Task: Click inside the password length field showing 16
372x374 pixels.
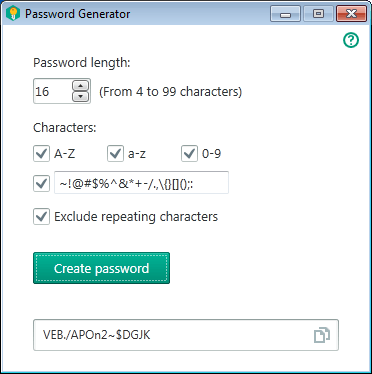Action: point(53,91)
